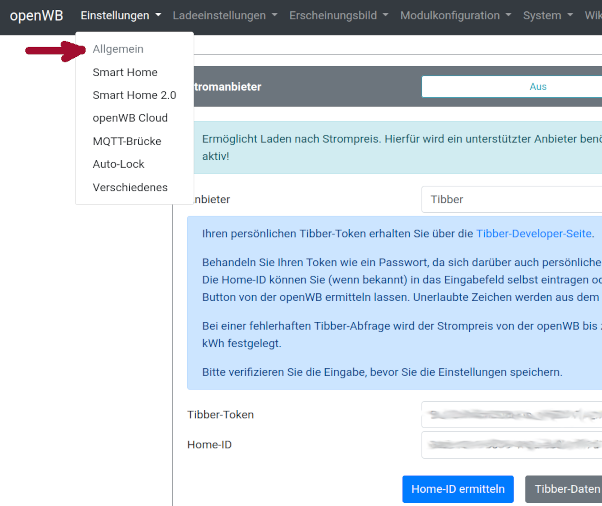Toggle the Stromanbieter Aus button
Viewport: 602px width, 506px height.
[x=512, y=87]
